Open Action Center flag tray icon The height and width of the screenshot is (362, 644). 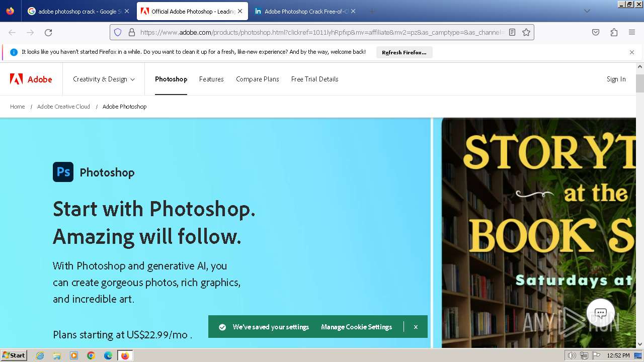pyautogui.click(x=596, y=355)
